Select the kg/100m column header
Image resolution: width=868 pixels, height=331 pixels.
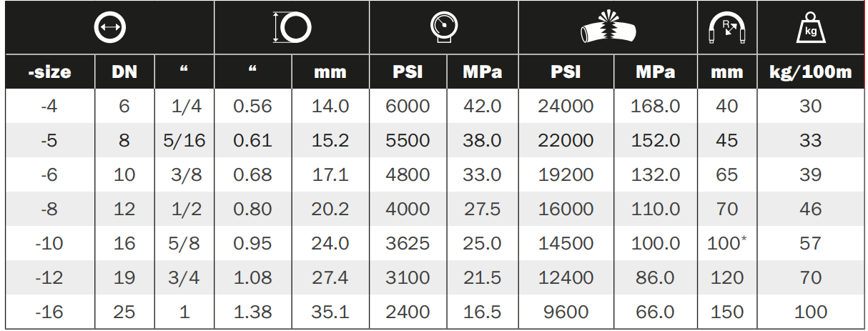point(810,73)
